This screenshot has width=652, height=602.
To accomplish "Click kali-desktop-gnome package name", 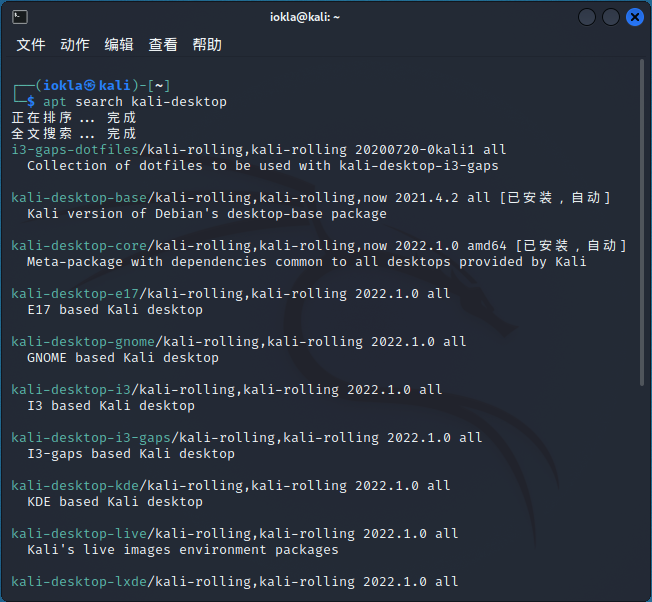I will [83, 341].
